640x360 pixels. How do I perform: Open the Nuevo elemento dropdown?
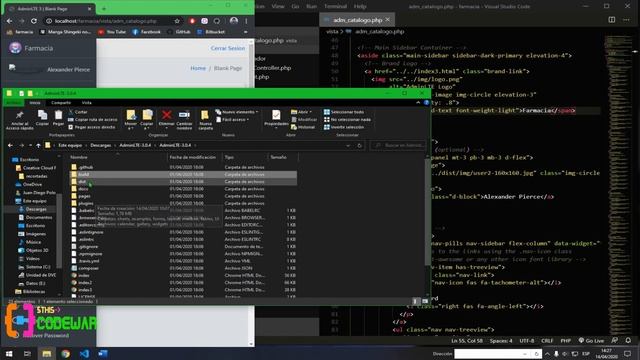(x=237, y=112)
